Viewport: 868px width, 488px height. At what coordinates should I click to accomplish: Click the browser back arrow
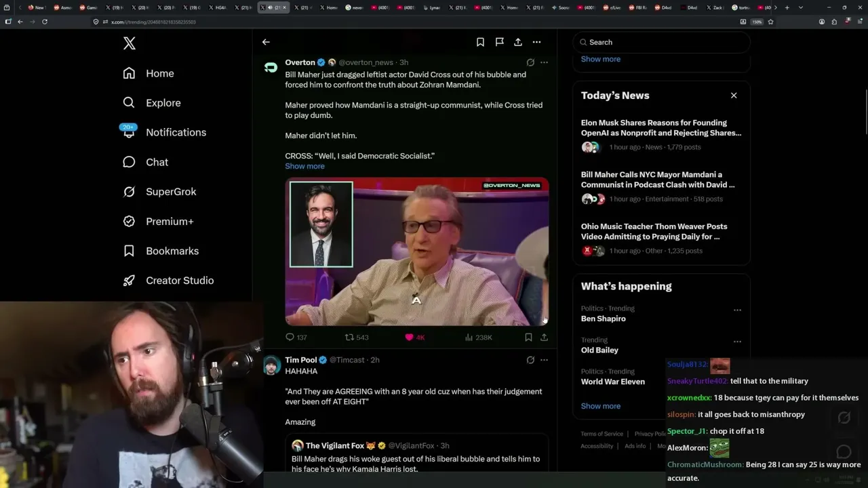(x=20, y=22)
